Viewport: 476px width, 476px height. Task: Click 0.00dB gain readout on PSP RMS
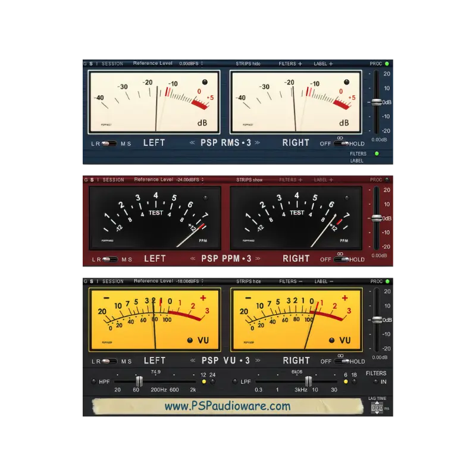(x=379, y=140)
